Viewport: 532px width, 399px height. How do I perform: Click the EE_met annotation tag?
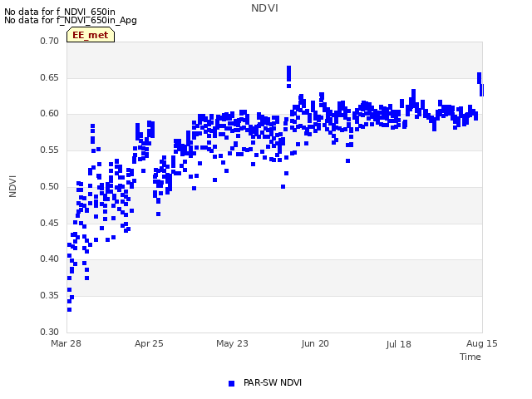click(x=91, y=35)
